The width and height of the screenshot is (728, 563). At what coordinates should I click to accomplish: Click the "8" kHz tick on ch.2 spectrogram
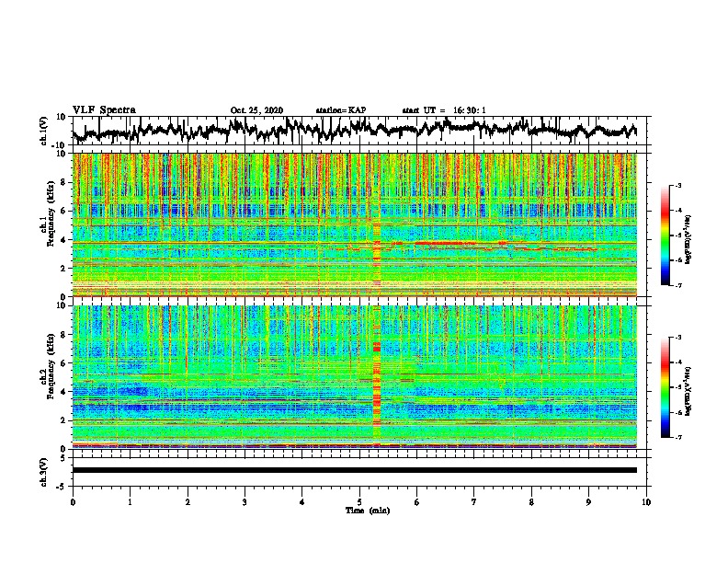(63, 335)
